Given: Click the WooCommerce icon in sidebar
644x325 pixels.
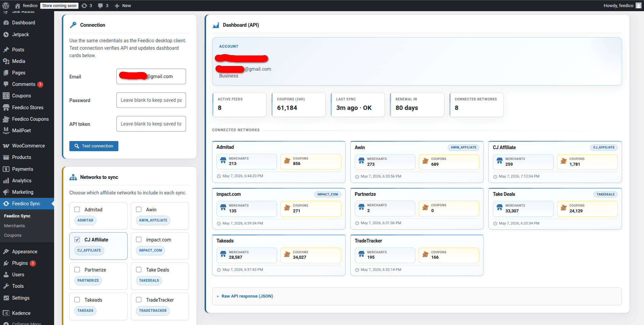Looking at the screenshot, I should click(6, 146).
